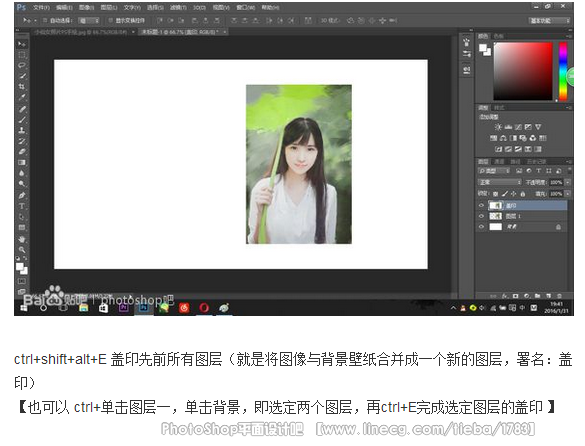The height and width of the screenshot is (446, 585).
Task: Toggle the 自动选择 checkbox
Action: (45, 21)
